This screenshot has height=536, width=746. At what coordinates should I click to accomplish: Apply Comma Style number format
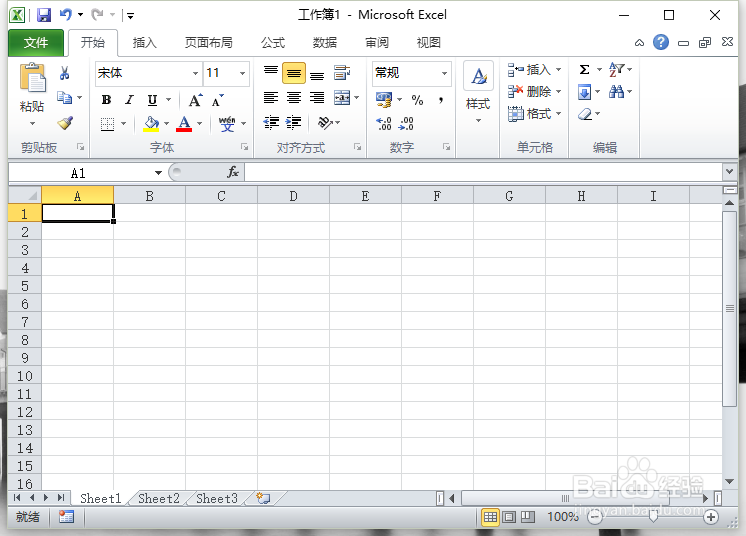pos(441,100)
